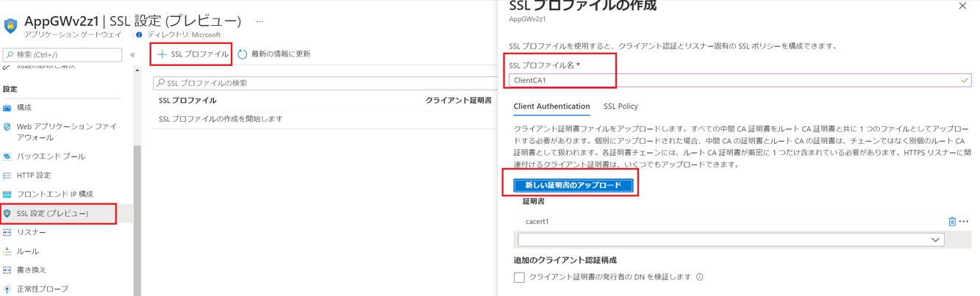Switch to the Client Authentication tab
The image size is (980, 296).
(x=551, y=107)
